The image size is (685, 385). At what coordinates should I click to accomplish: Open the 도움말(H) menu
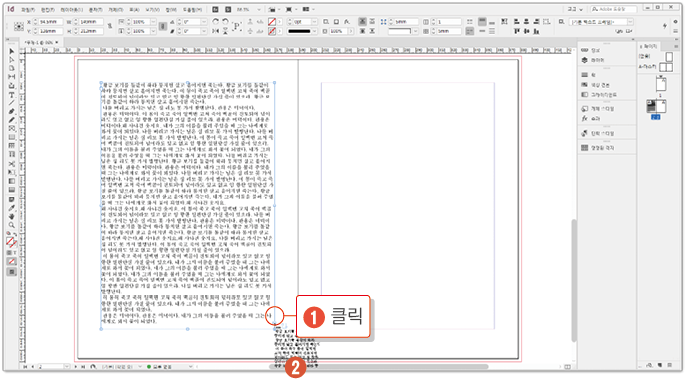coord(192,10)
